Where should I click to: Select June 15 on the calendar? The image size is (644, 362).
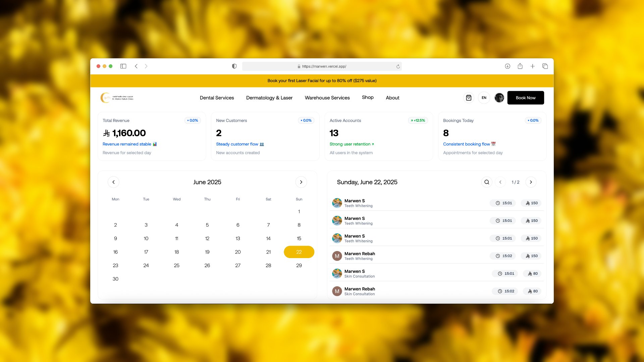click(x=299, y=238)
